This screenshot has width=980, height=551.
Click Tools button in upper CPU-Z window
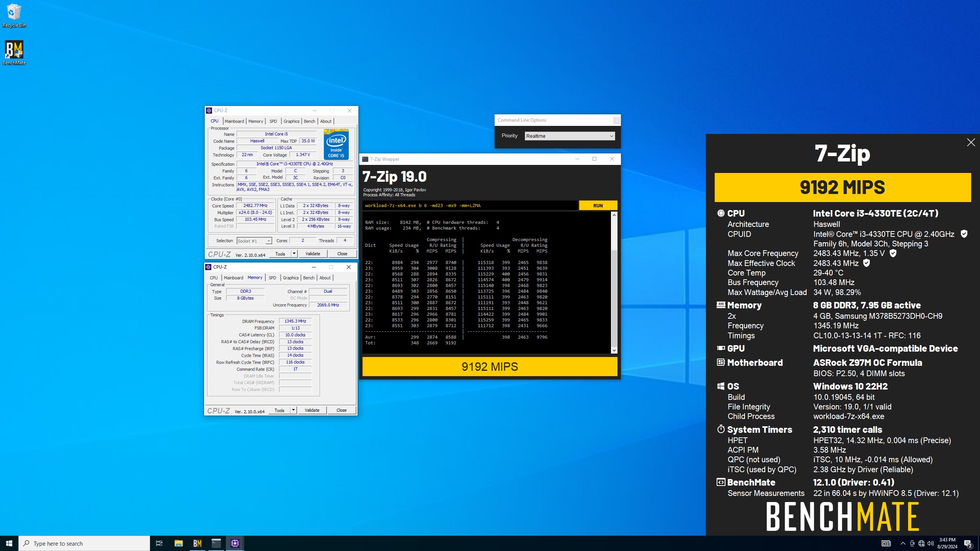tap(280, 254)
